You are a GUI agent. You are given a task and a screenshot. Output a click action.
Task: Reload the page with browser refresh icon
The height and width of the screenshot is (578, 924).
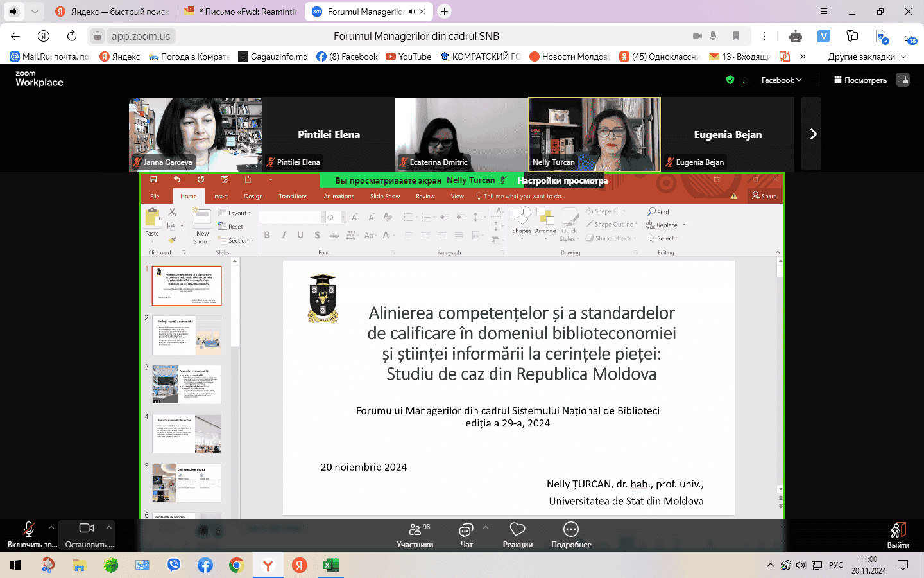(72, 36)
